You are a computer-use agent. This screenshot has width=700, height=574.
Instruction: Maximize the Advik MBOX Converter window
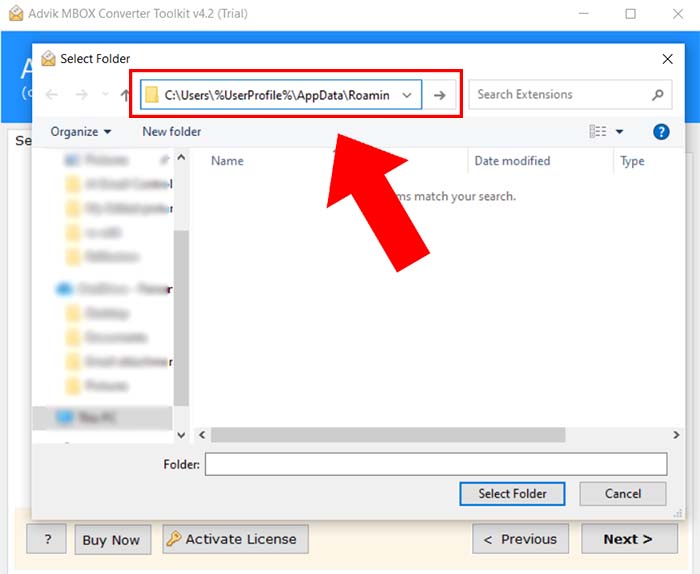[x=630, y=14]
